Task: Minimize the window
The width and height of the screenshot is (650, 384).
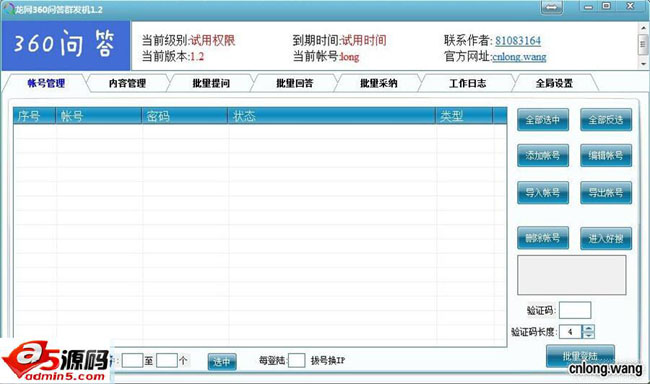Action: (x=588, y=7)
